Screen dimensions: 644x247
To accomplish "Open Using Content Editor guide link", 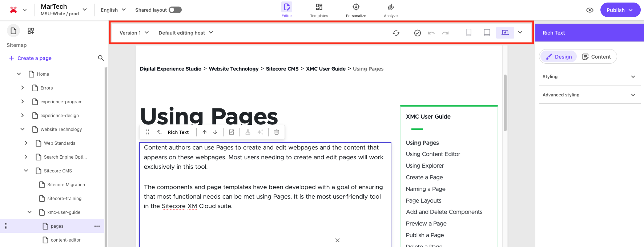I will [x=433, y=154].
